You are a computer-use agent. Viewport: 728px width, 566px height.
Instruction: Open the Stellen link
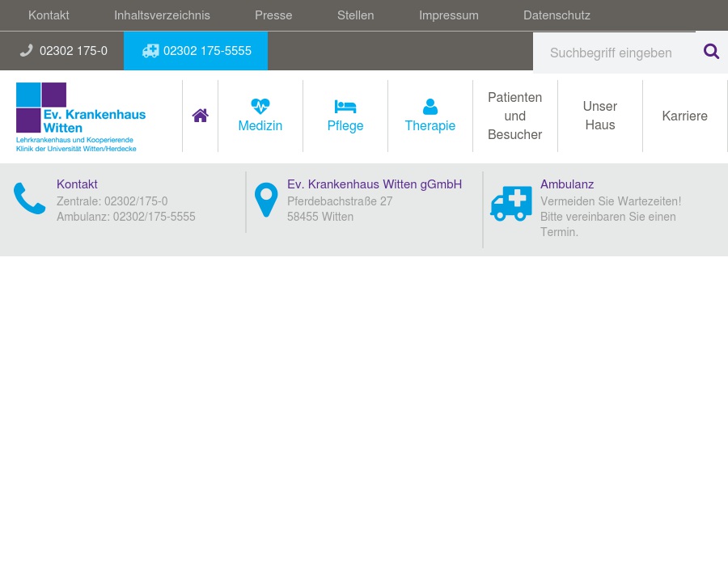(356, 15)
